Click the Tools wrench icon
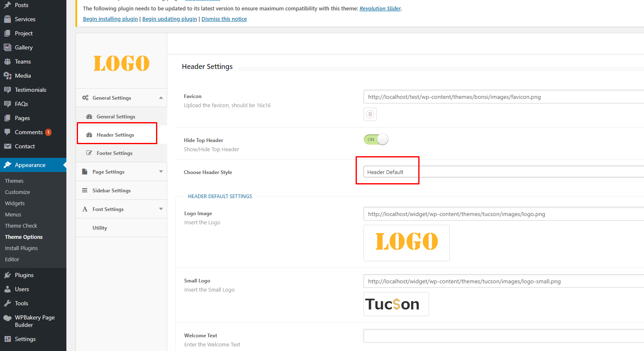The image size is (644, 351). point(7,303)
